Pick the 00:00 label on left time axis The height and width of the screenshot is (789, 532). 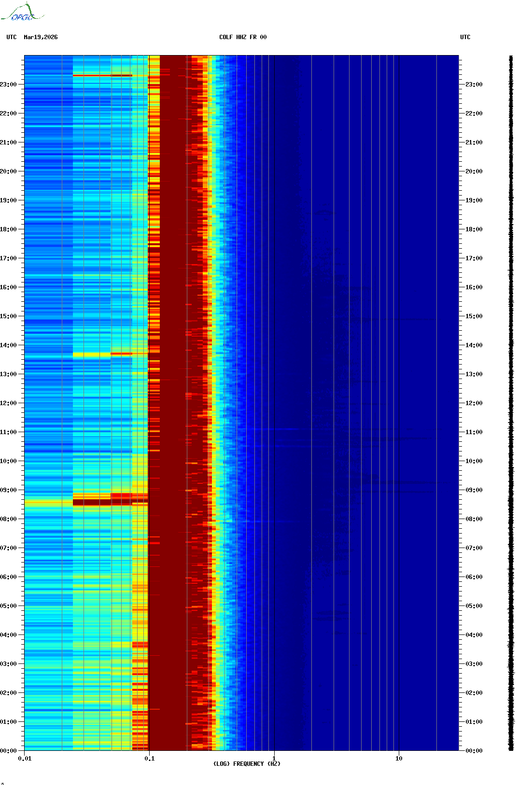click(x=8, y=751)
